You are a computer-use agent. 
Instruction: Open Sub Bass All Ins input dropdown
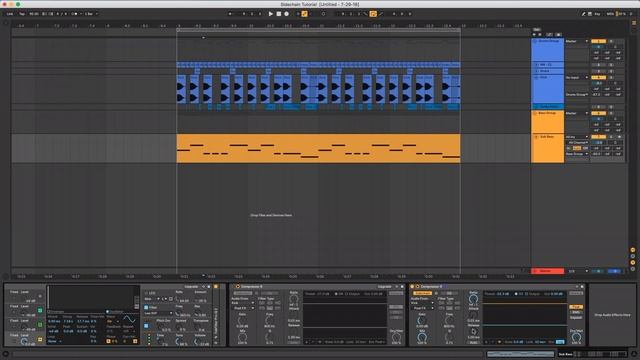click(x=577, y=137)
